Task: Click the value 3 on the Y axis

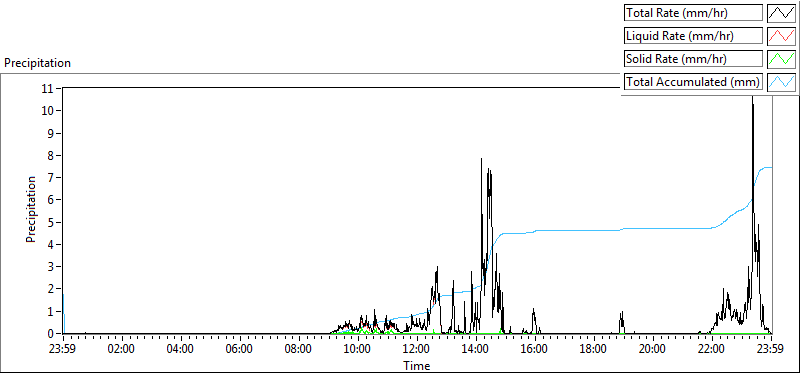Action: pyautogui.click(x=52, y=267)
